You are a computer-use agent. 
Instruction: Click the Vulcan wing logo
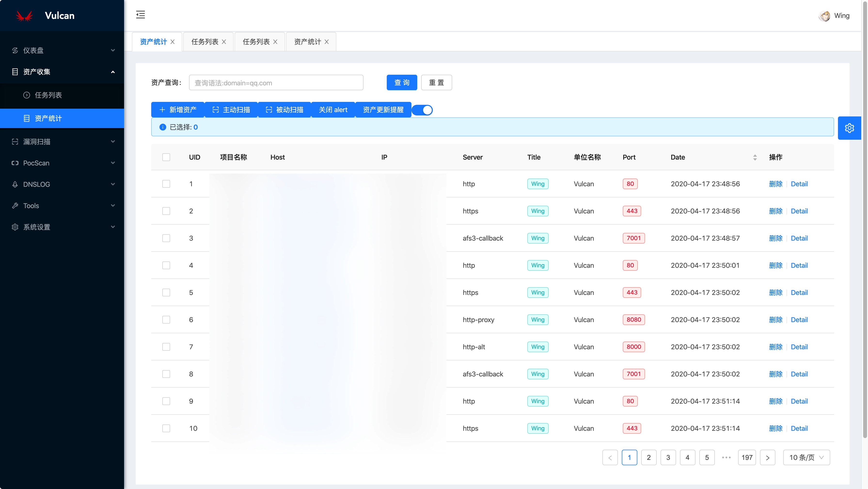pos(24,16)
